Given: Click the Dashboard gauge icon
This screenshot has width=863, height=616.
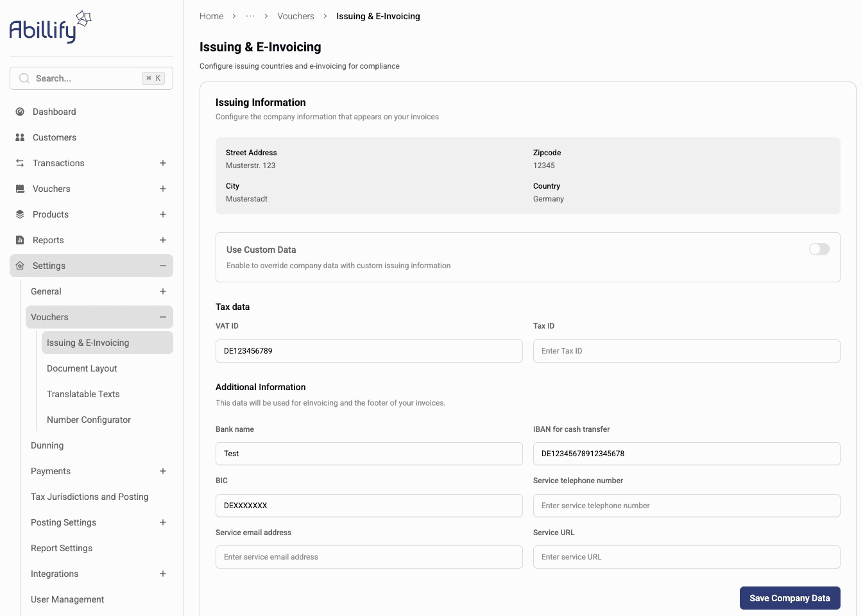Looking at the screenshot, I should 20,112.
